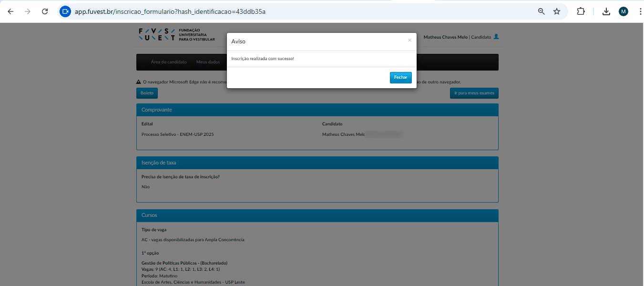
Task: Click the answer Não under isenção
Action: pyautogui.click(x=145, y=187)
